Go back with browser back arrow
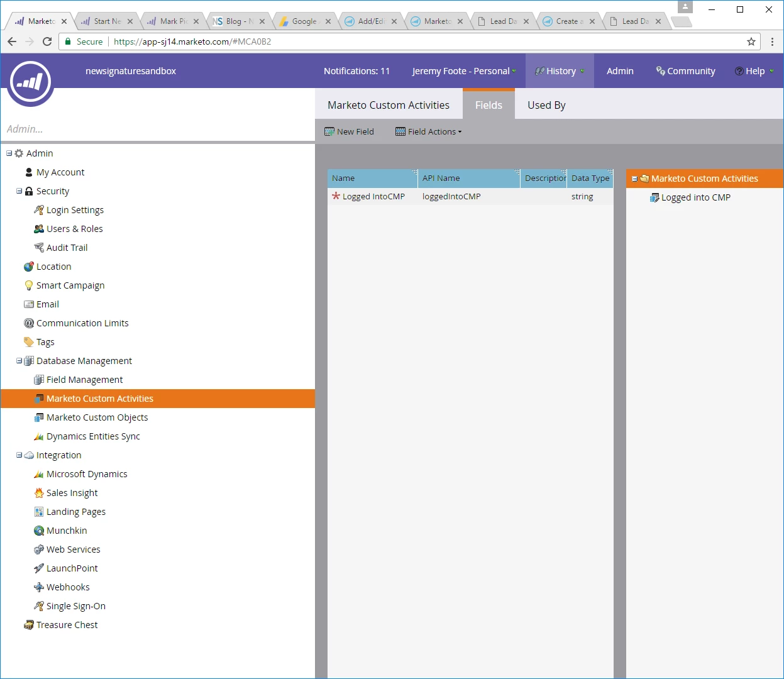Viewport: 784px width, 679px height. (12, 41)
